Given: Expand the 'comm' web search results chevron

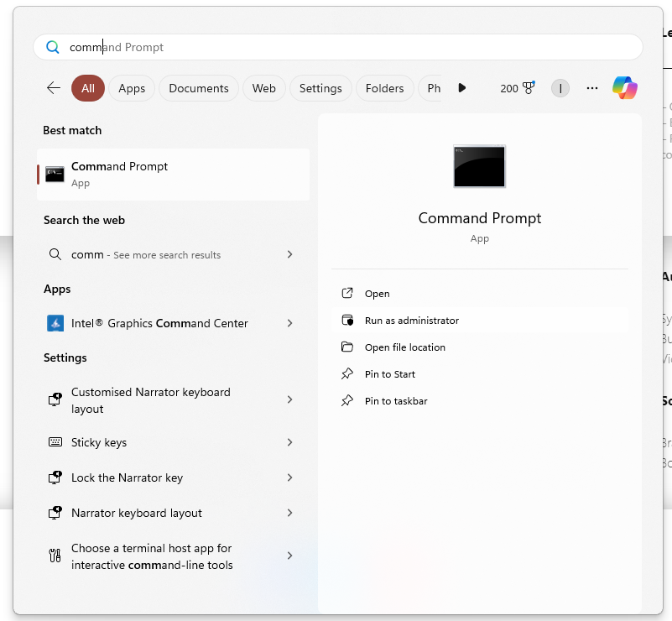Looking at the screenshot, I should coord(289,254).
